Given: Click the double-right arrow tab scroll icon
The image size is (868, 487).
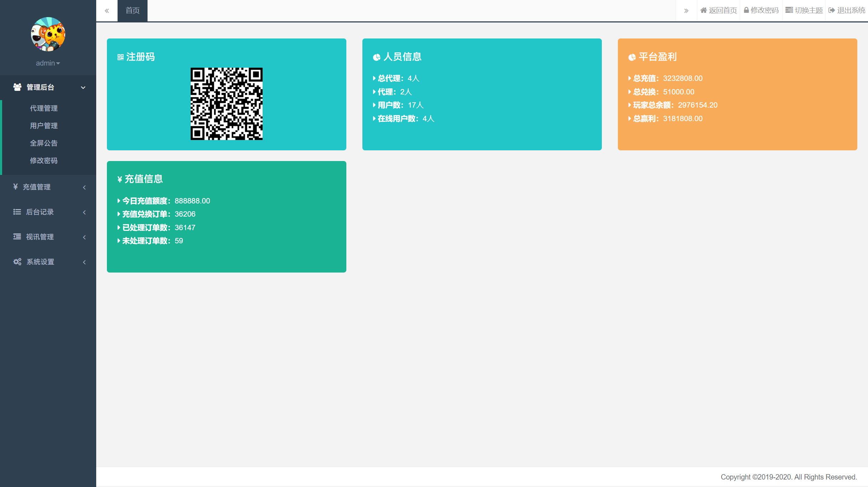Looking at the screenshot, I should pos(686,11).
